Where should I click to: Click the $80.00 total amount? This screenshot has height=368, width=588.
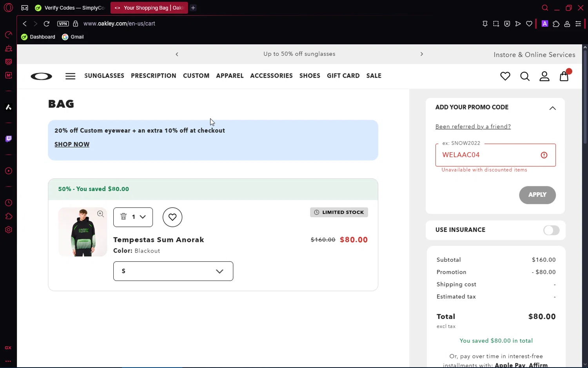[x=542, y=317]
